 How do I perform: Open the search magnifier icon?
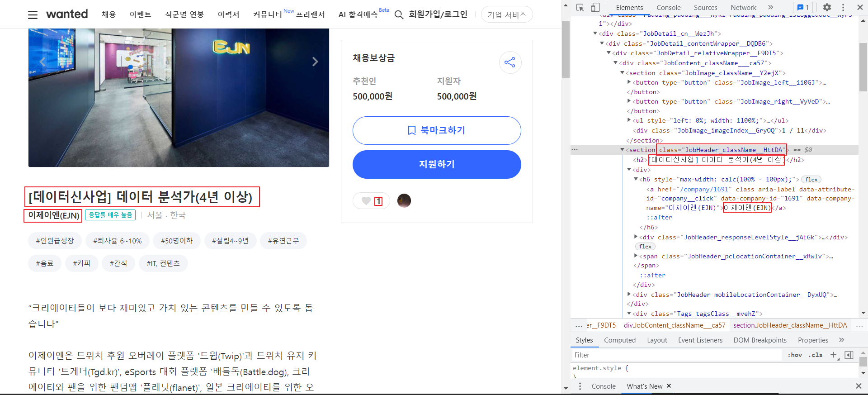click(399, 15)
